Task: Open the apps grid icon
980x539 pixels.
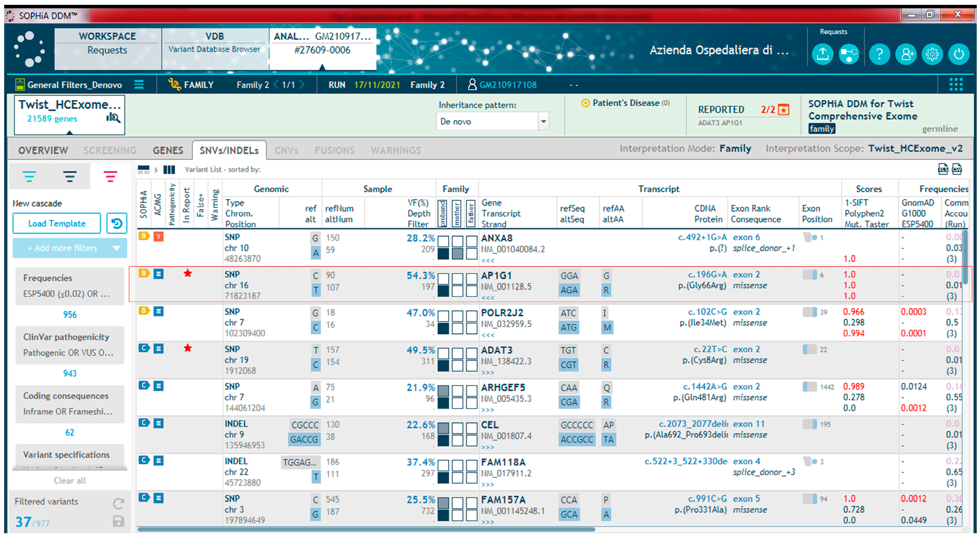Action: pos(956,85)
